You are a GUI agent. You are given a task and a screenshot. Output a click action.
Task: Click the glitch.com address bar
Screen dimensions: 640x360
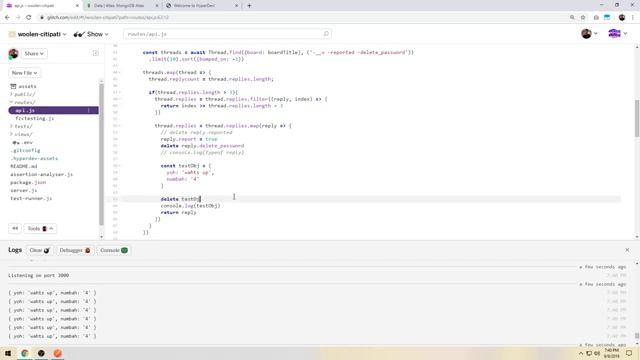[x=302, y=17]
